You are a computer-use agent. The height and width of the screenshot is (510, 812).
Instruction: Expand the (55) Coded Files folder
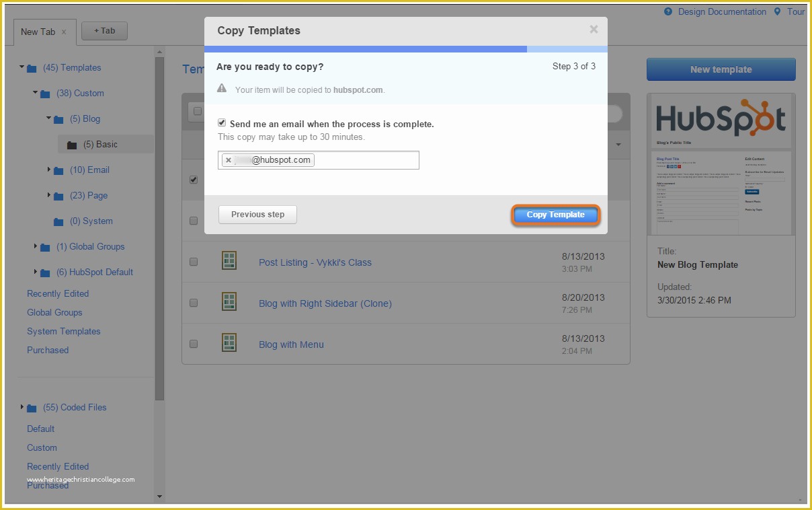(22, 407)
